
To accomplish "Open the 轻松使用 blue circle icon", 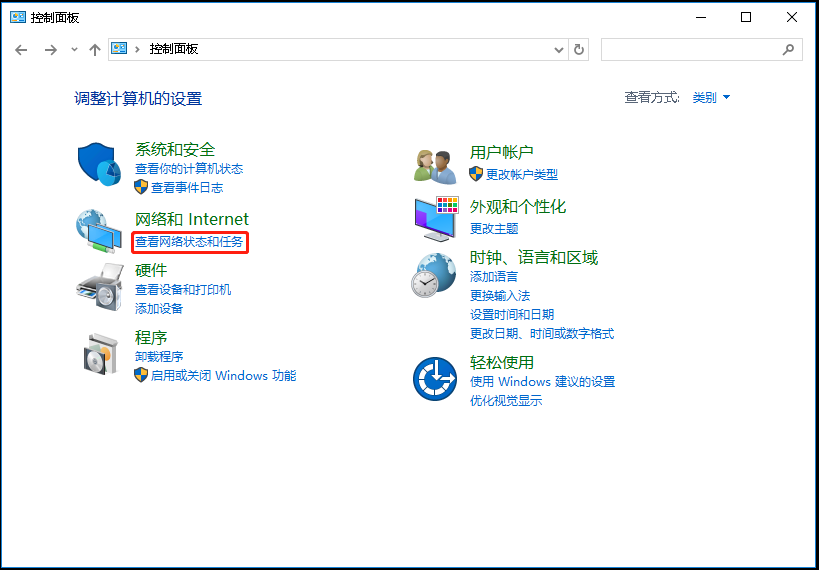I will click(x=435, y=379).
